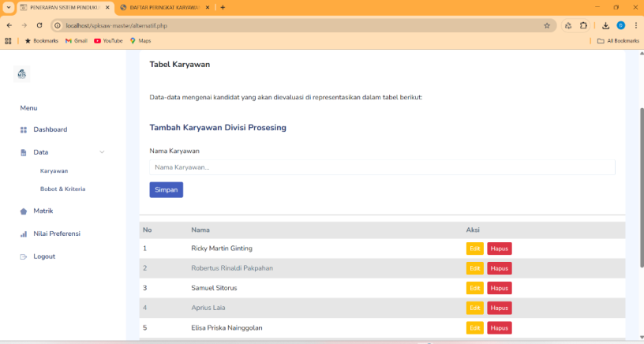Open the Chrome three-dot menu

(x=635, y=25)
